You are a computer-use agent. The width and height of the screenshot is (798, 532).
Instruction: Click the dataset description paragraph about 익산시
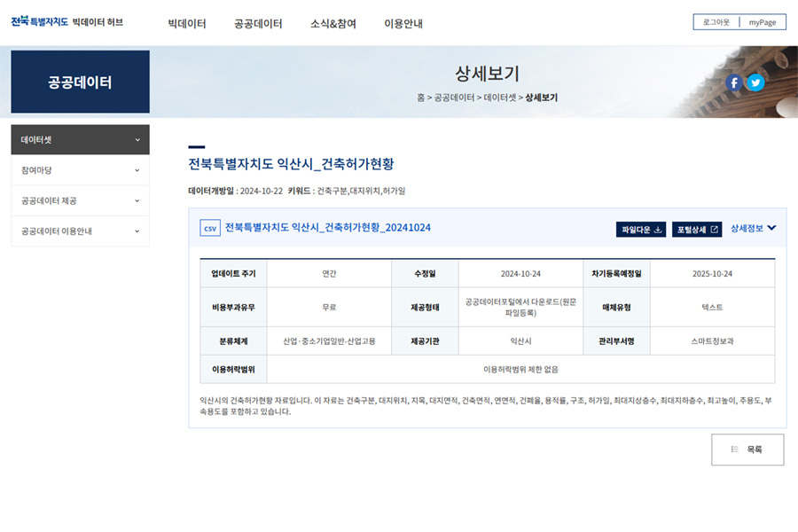[x=486, y=406]
